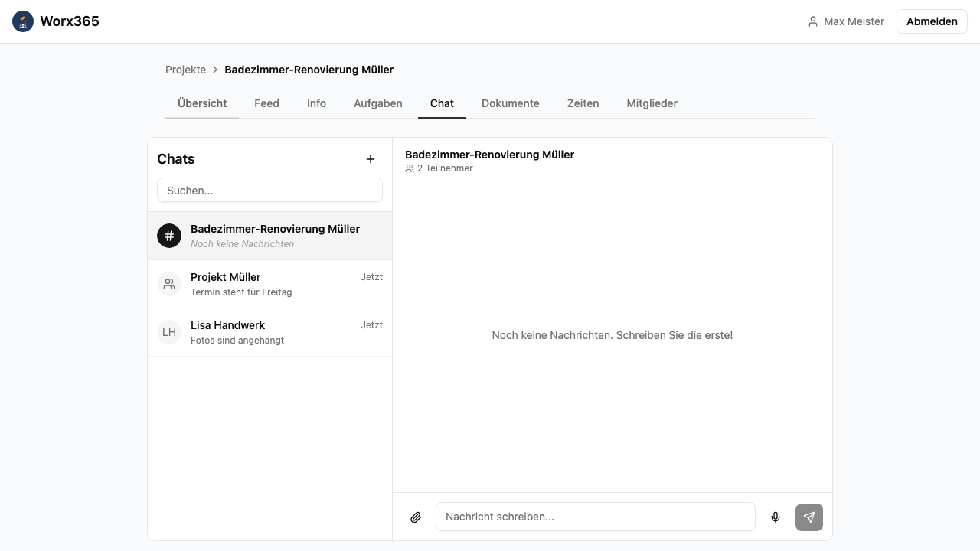Click the microphone voice message icon
This screenshot has width=980, height=551.
coord(776,517)
